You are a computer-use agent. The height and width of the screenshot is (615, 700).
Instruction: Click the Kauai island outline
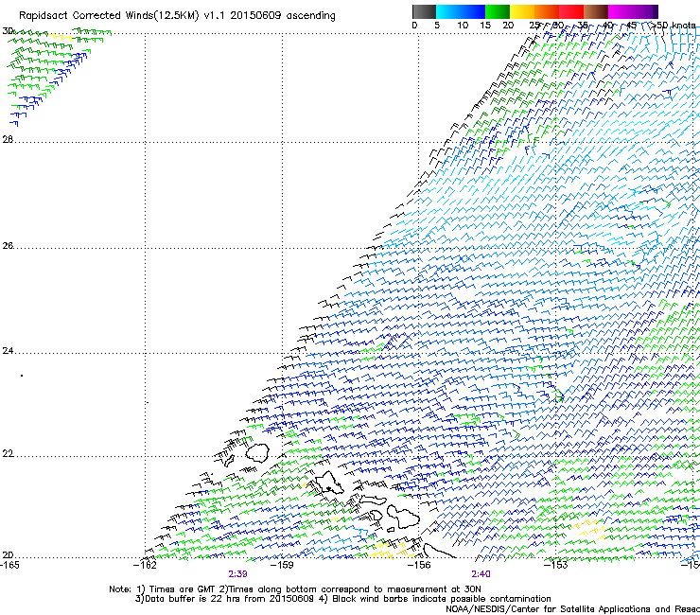click(x=257, y=452)
